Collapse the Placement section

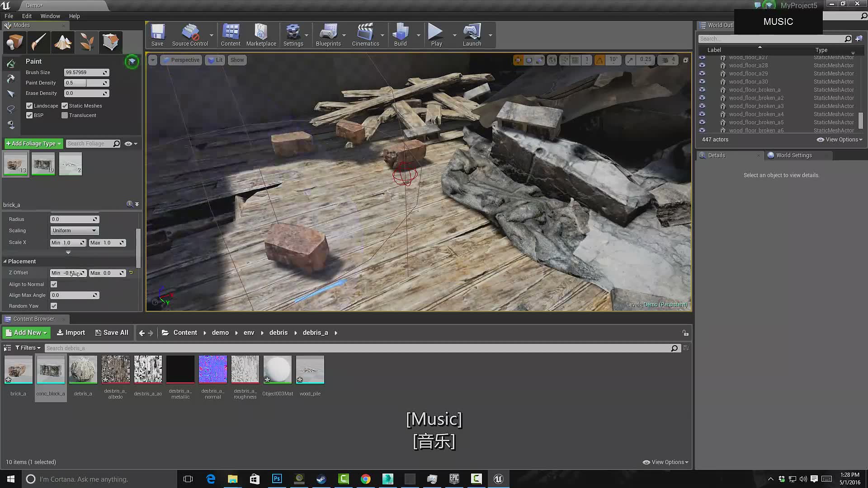click(5, 262)
